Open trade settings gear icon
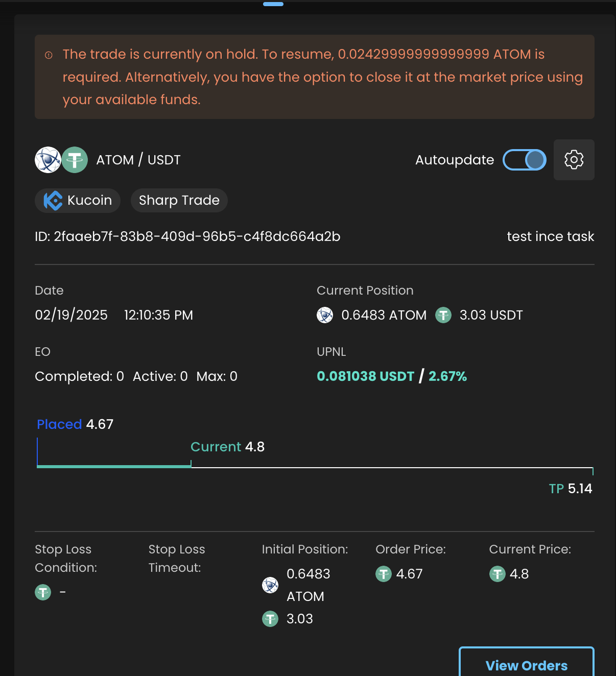616x676 pixels. point(574,160)
